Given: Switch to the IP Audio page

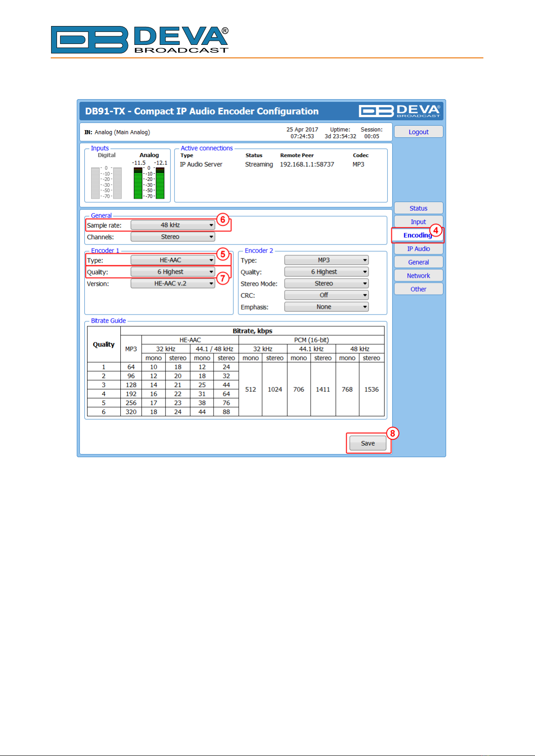Looking at the screenshot, I should [x=418, y=249].
